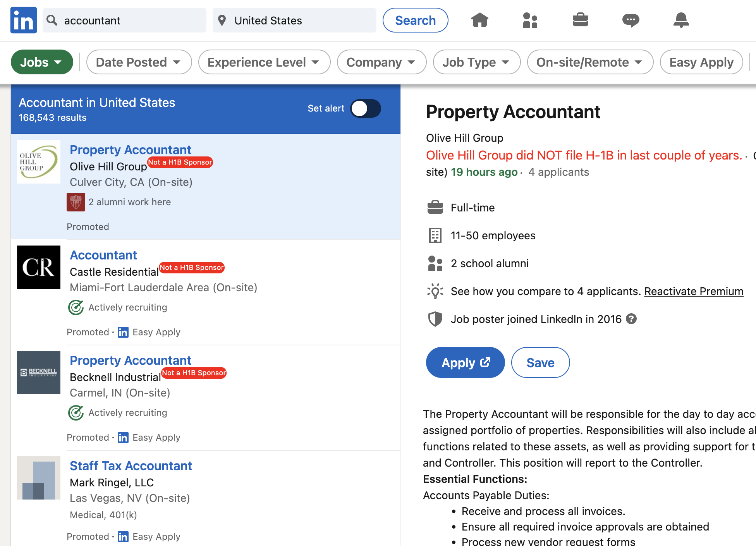This screenshot has width=756, height=546.
Task: Open the Date Posted dropdown
Action: click(x=138, y=62)
